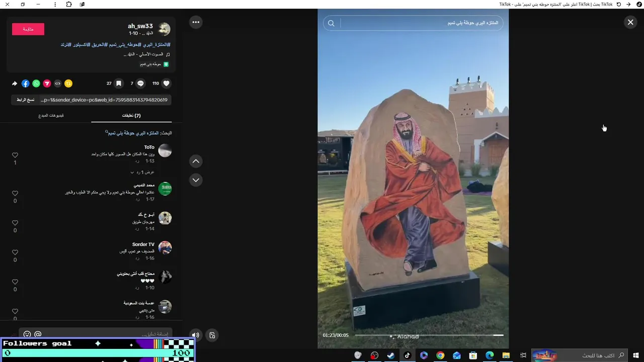The width and height of the screenshot is (644, 362).
Task: Close the video viewer
Action: pos(630,22)
